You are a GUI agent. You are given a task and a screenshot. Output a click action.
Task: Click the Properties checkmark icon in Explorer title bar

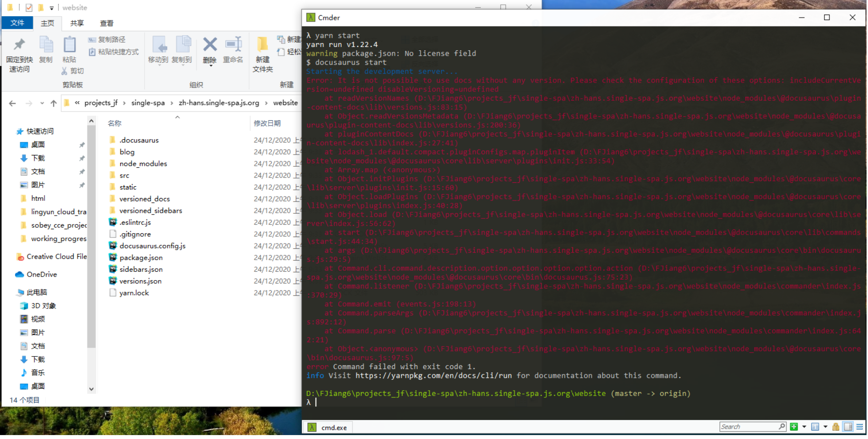pyautogui.click(x=29, y=8)
